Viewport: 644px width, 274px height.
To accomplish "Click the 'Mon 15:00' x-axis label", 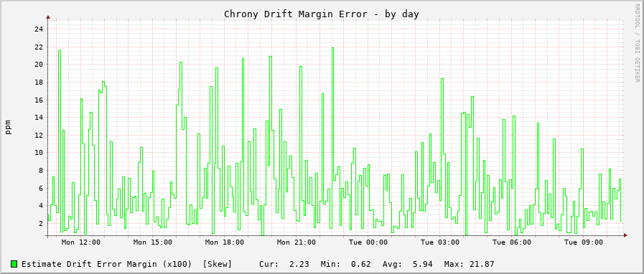I will pos(153,242).
